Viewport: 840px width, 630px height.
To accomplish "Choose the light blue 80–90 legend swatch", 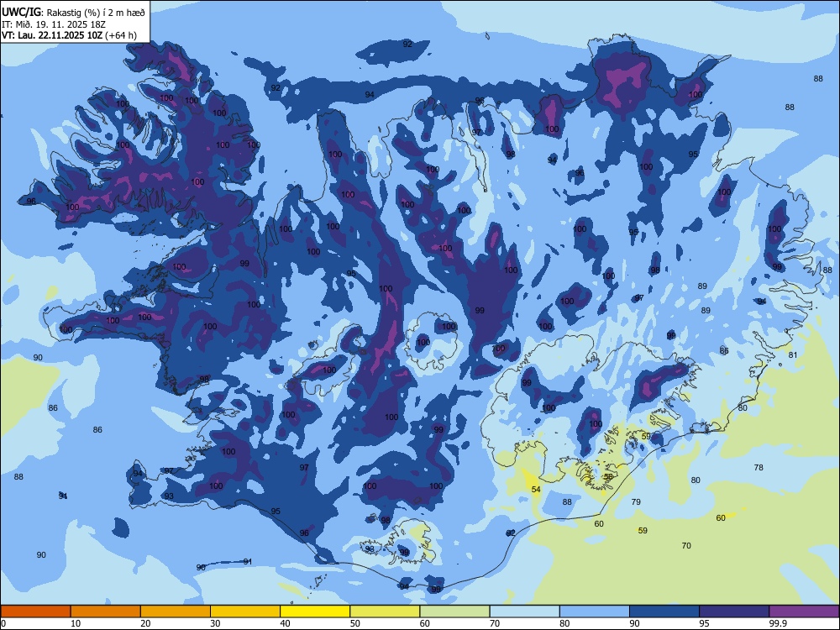I will point(595,612).
